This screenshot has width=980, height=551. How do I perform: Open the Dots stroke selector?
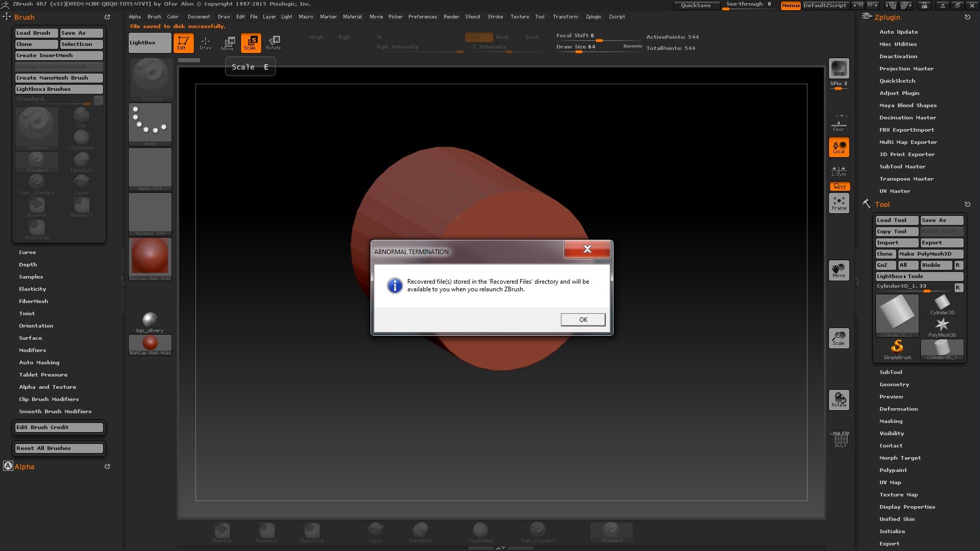click(150, 124)
